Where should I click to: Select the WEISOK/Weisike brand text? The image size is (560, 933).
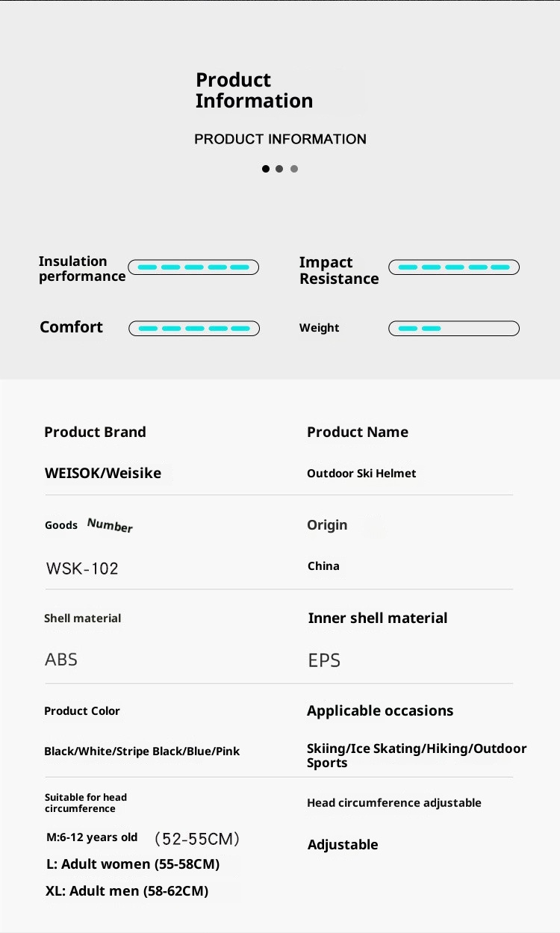103,473
